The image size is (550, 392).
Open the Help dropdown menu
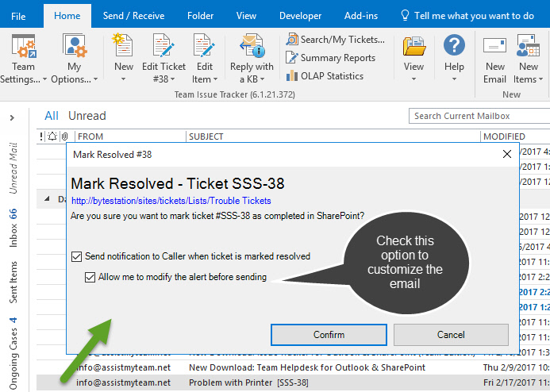454,67
